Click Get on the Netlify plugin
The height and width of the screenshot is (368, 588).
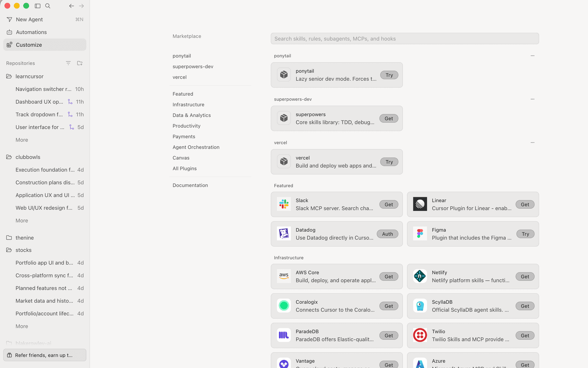pos(525,277)
